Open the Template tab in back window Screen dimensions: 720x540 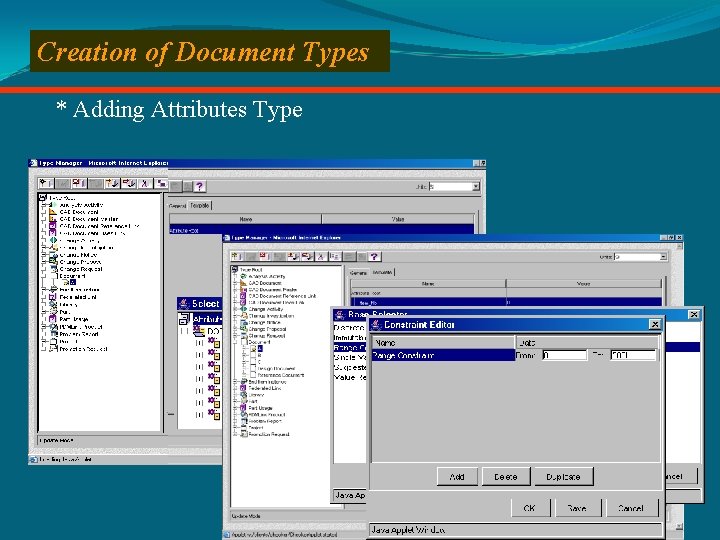click(200, 204)
